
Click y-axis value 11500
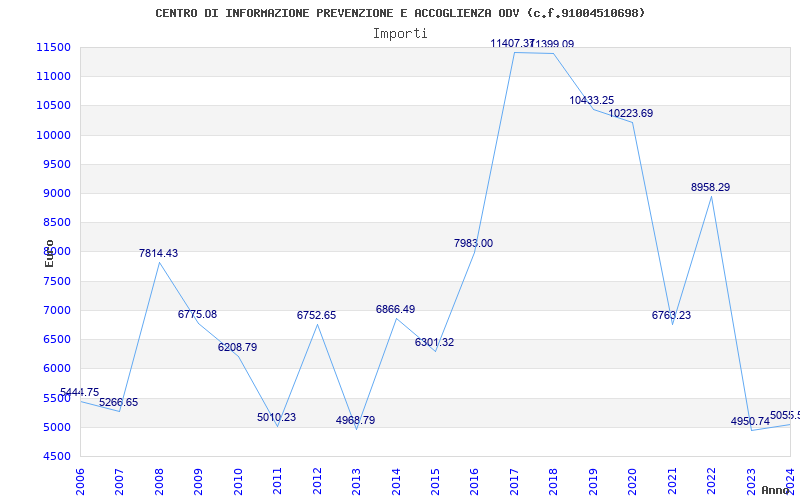(53, 47)
